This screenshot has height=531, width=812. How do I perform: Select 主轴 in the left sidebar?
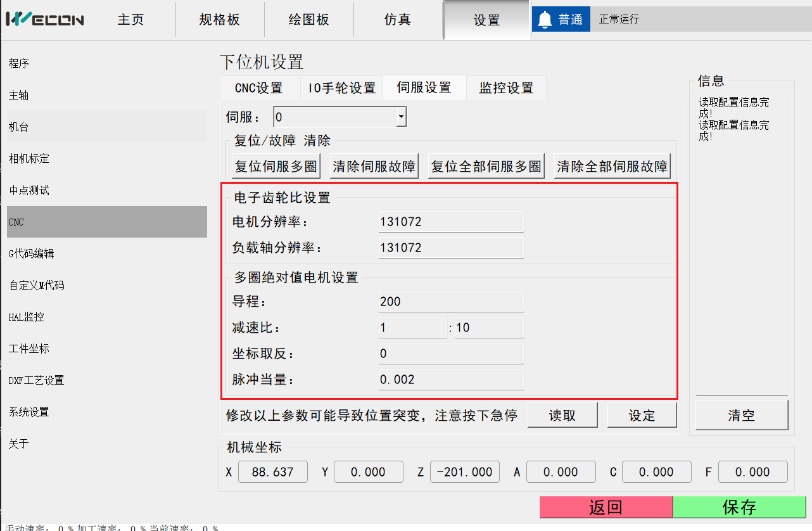pyautogui.click(x=19, y=96)
